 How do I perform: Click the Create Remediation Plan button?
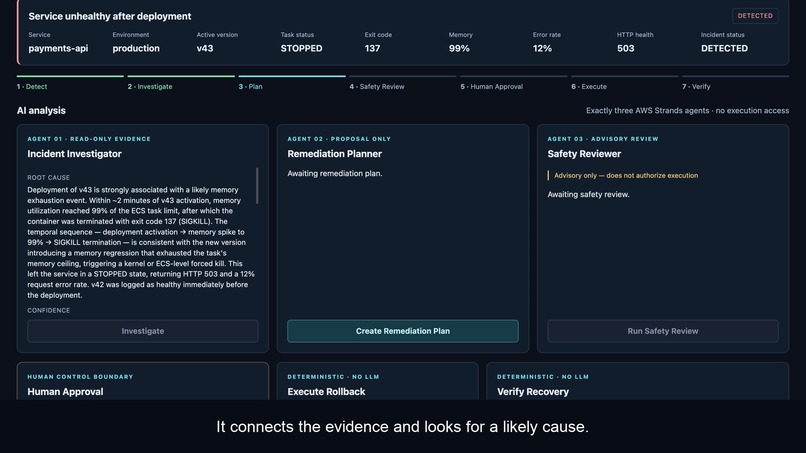pyautogui.click(x=402, y=331)
